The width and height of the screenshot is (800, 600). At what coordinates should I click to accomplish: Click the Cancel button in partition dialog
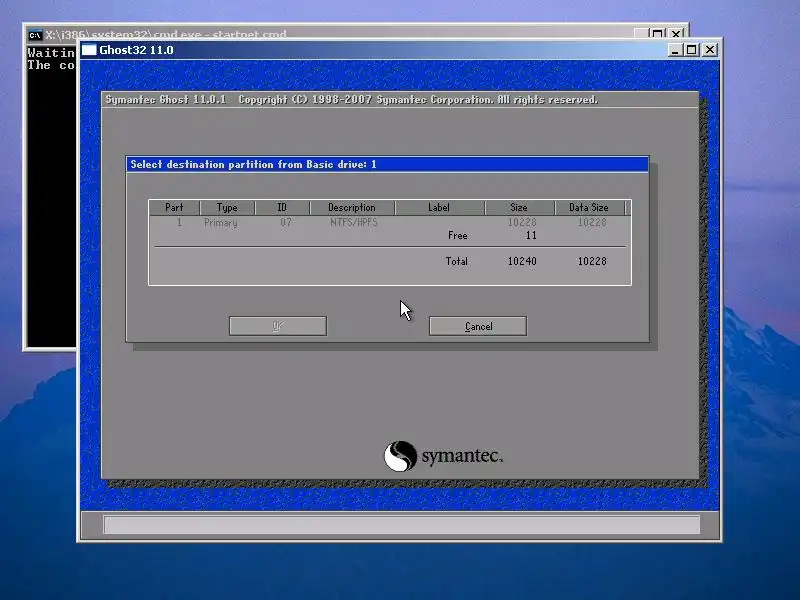coord(478,326)
